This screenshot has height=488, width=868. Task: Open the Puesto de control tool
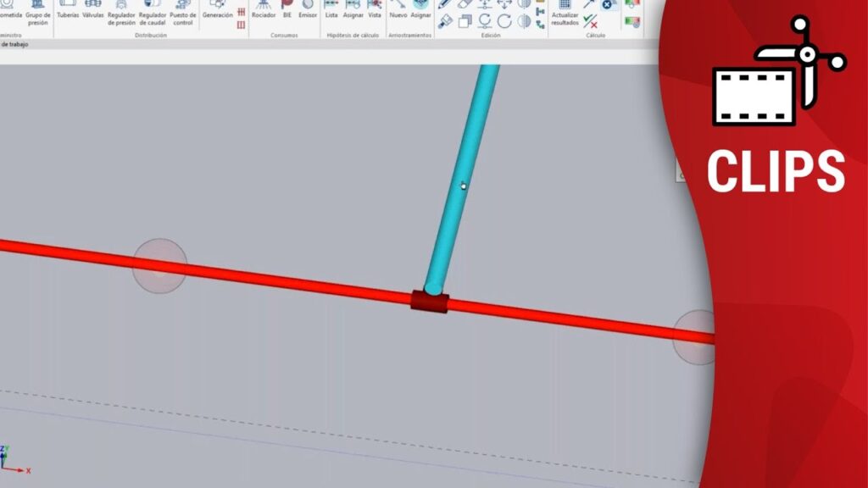pyautogui.click(x=183, y=10)
